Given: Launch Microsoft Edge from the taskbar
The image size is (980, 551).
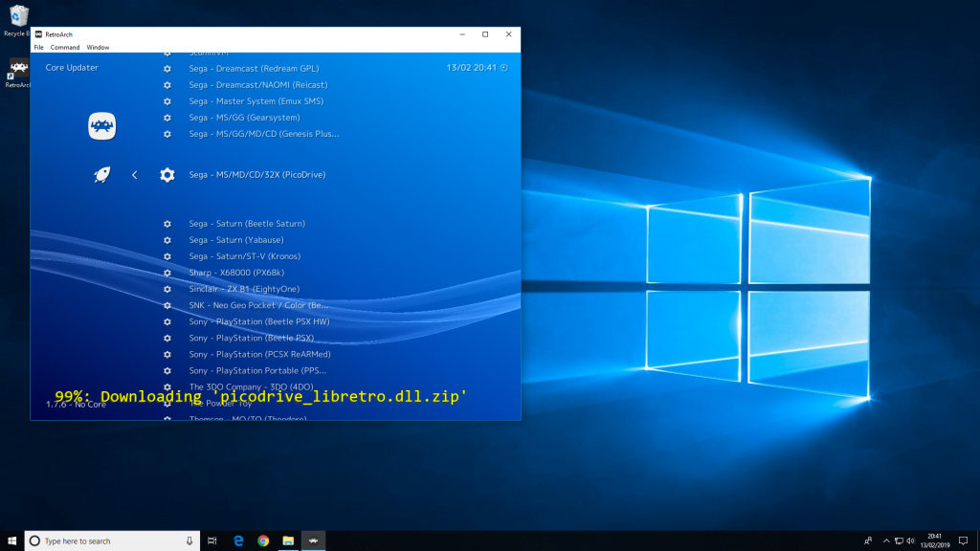Looking at the screenshot, I should tap(238, 541).
